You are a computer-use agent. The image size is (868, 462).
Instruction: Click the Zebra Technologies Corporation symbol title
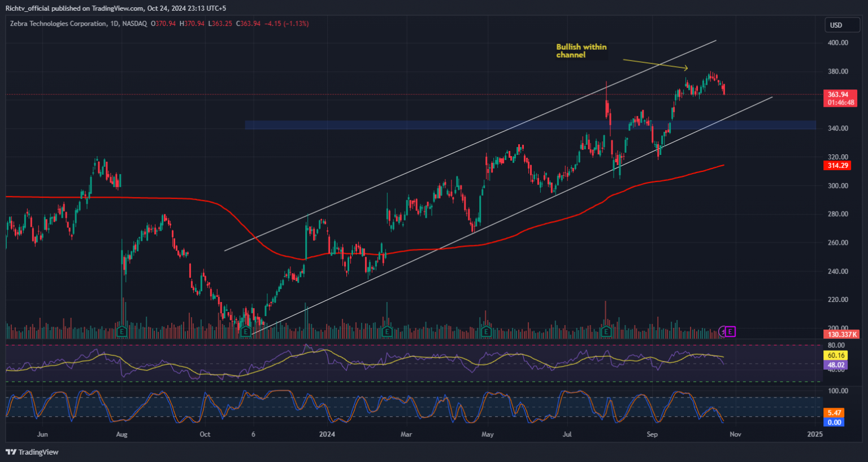pos(58,24)
